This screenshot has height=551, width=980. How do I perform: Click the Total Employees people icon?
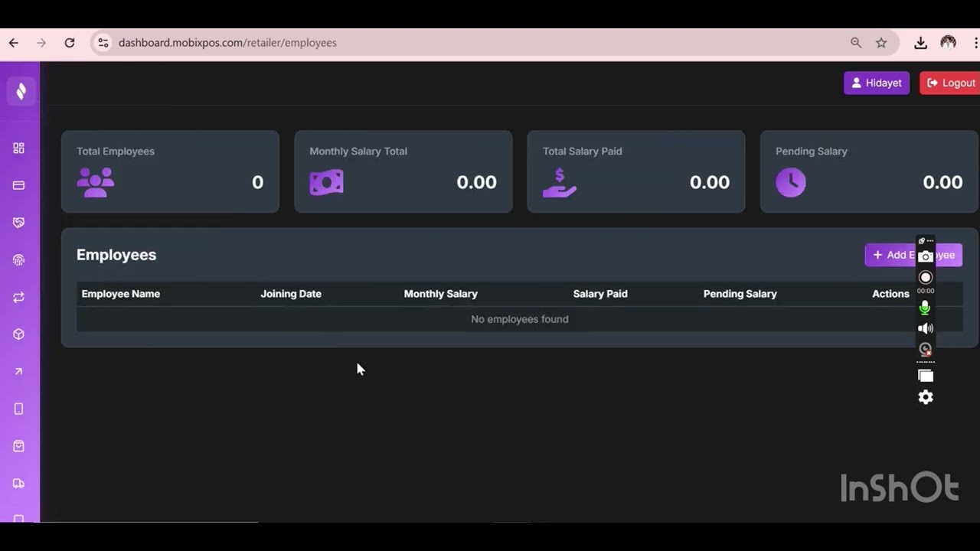pos(96,183)
